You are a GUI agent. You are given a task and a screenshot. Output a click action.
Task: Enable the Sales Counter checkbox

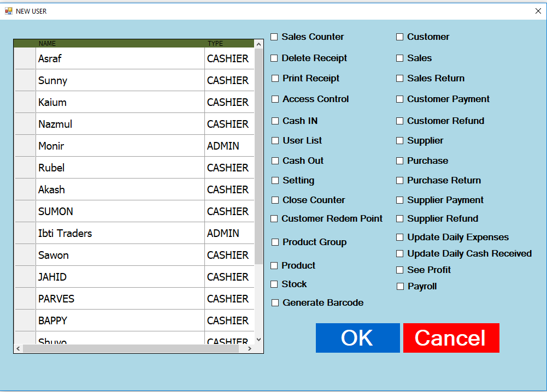(274, 37)
